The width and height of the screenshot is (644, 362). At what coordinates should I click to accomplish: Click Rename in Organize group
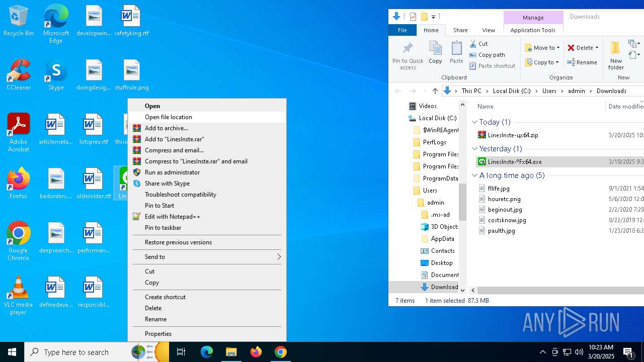pos(582,62)
